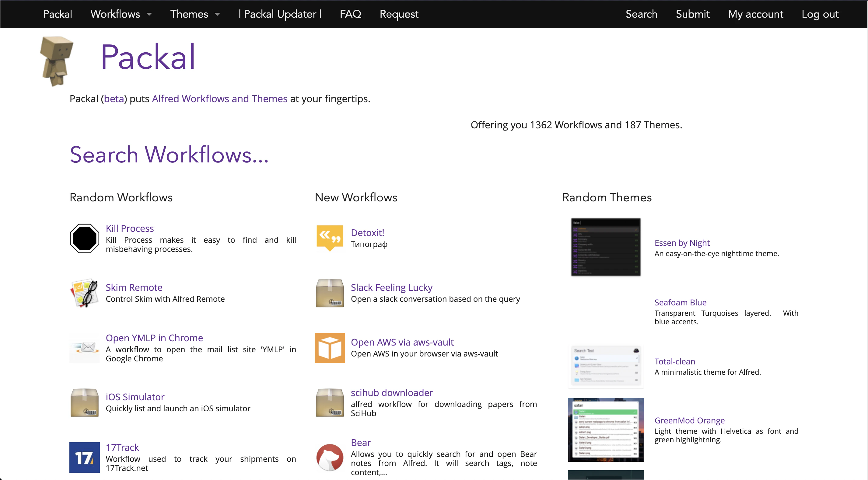868x480 pixels.
Task: Open the Total-clean theme thumbnail
Action: (606, 366)
